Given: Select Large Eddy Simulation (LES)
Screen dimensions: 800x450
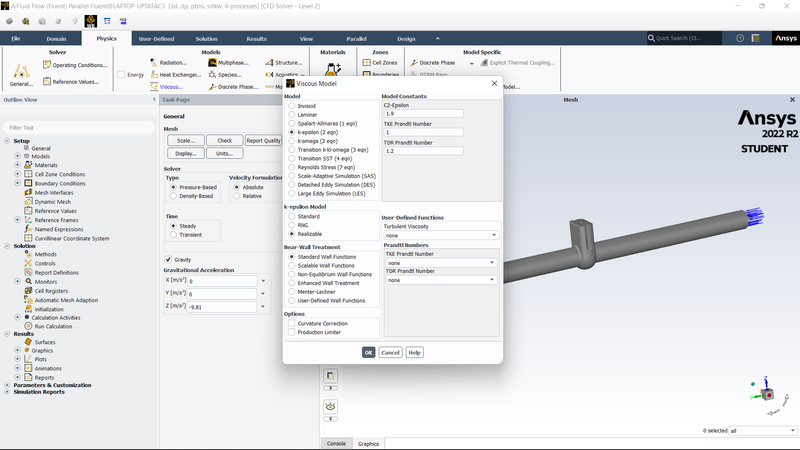Looking at the screenshot, I should (291, 193).
